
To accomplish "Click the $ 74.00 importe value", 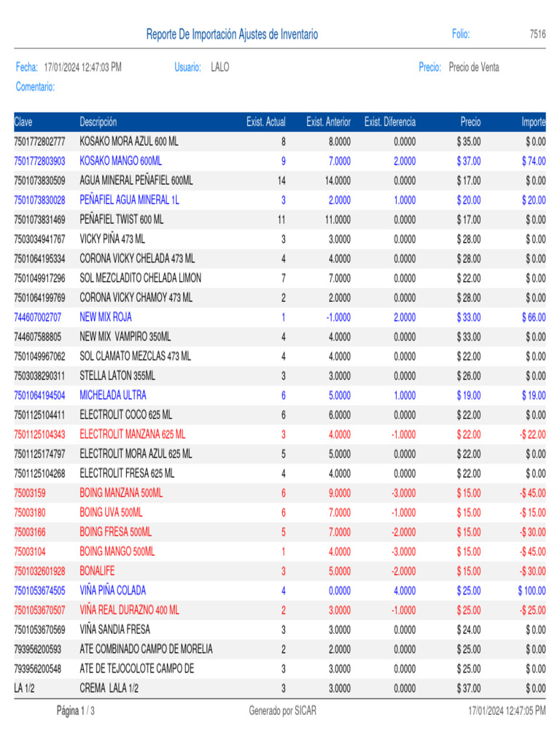I will point(534,161).
